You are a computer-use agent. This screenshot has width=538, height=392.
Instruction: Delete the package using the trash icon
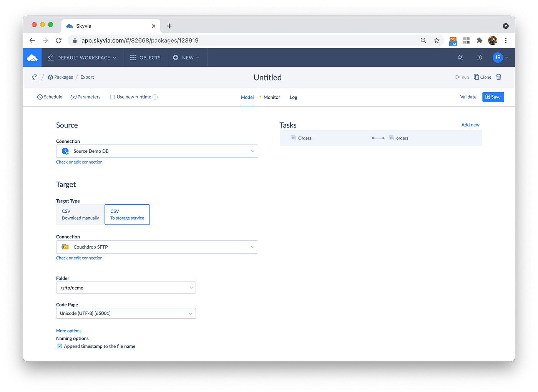coord(499,77)
